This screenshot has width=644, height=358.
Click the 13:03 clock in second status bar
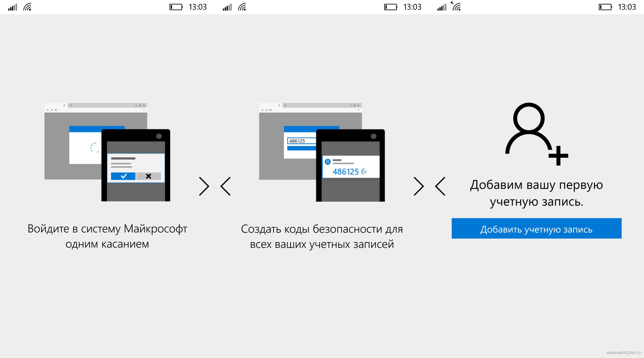(412, 7)
